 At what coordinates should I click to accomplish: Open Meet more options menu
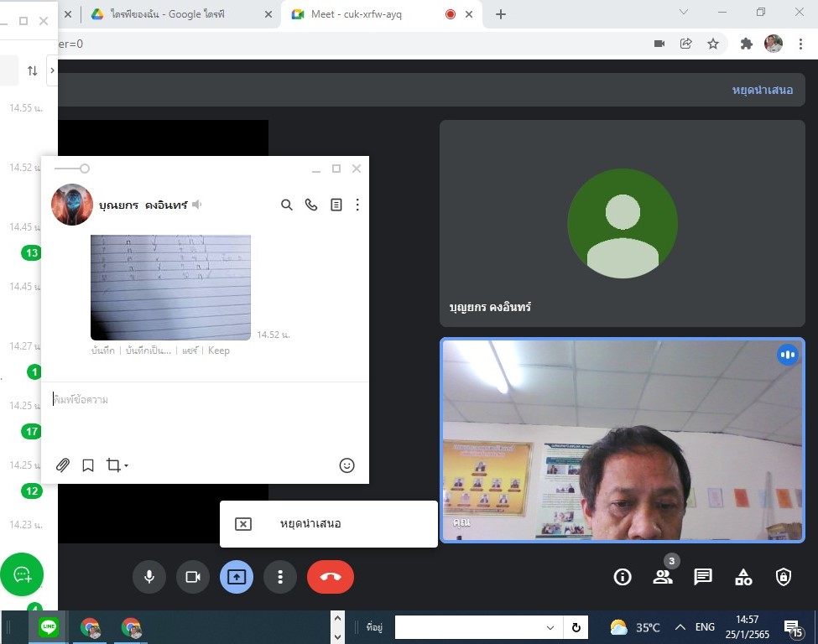280,577
